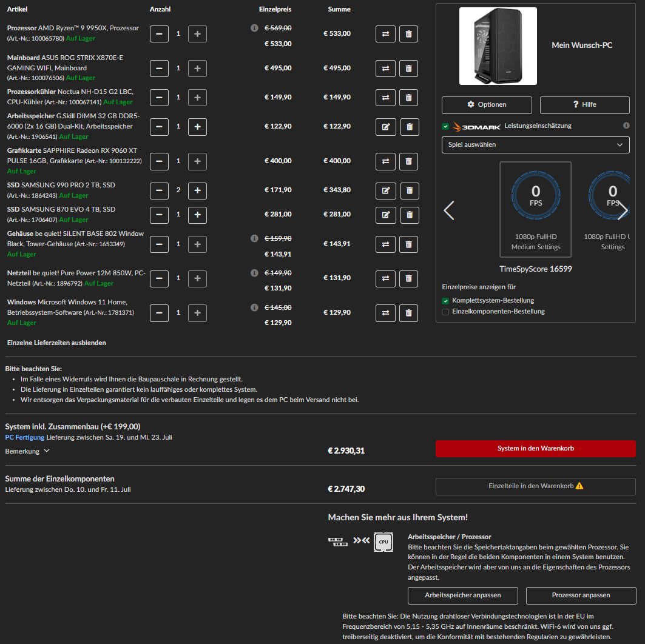Increase SAMSUNG 870 EVO quantity

[x=197, y=215]
